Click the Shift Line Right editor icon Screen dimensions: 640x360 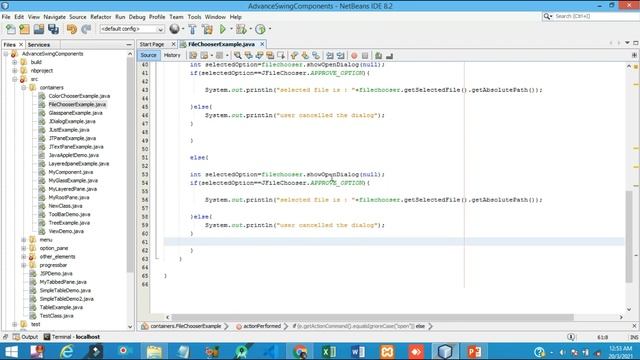coord(340,56)
